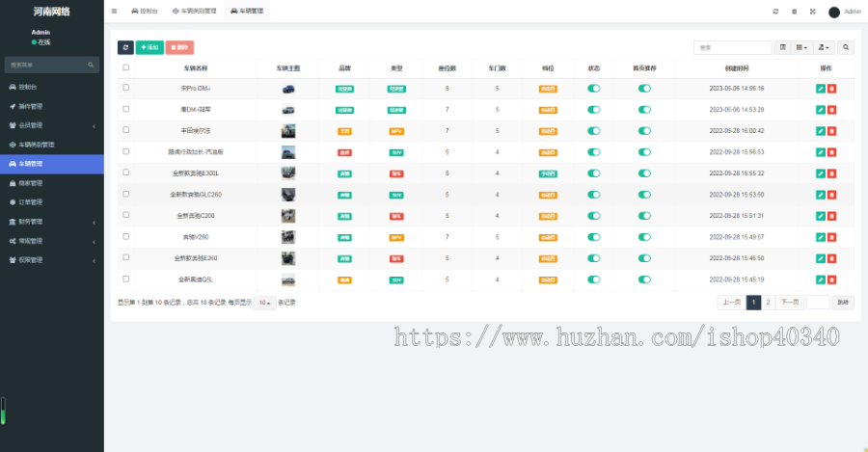The image size is (868, 452).
Task: Collapse sidebar with the hamburger icon
Action: coord(114,11)
